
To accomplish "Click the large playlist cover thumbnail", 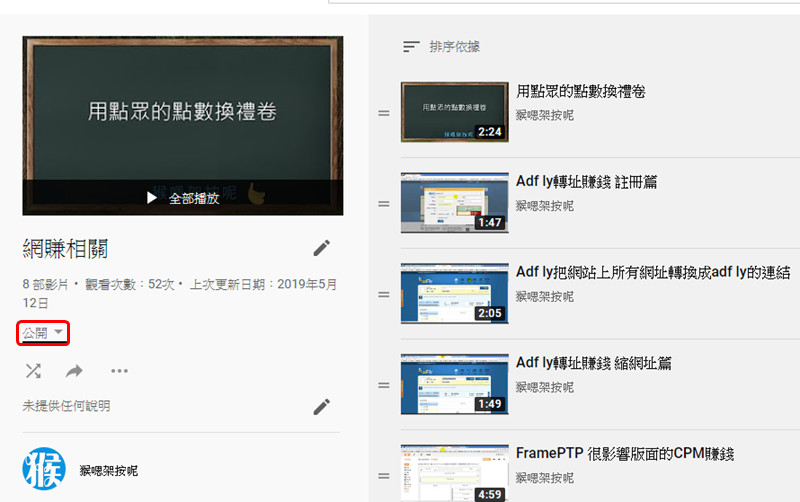I will point(183,126).
